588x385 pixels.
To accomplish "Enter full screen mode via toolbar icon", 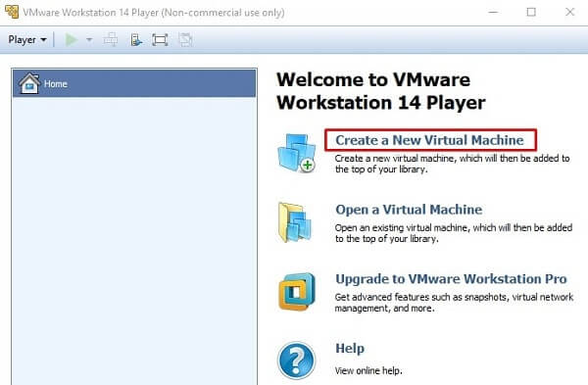I will coord(160,40).
